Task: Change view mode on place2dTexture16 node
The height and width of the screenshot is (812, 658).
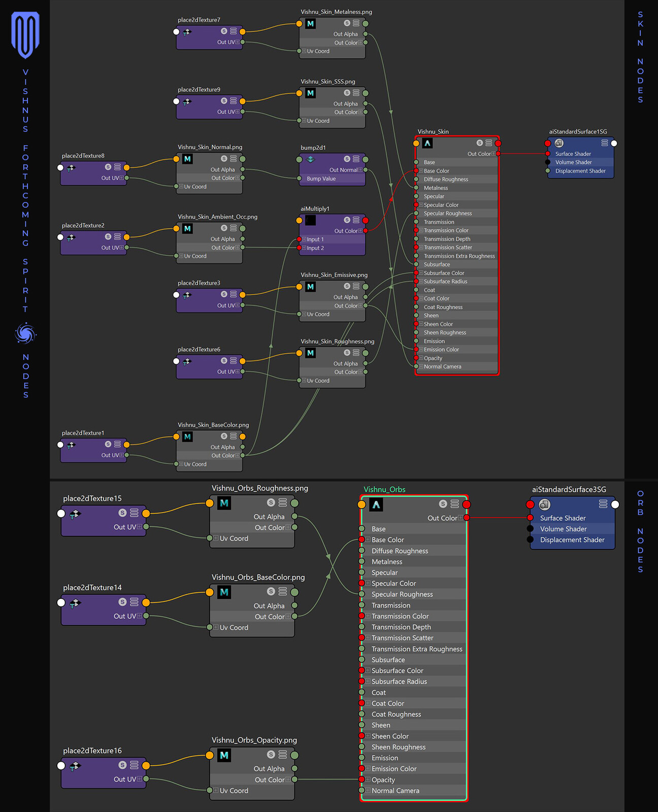Action: (134, 765)
